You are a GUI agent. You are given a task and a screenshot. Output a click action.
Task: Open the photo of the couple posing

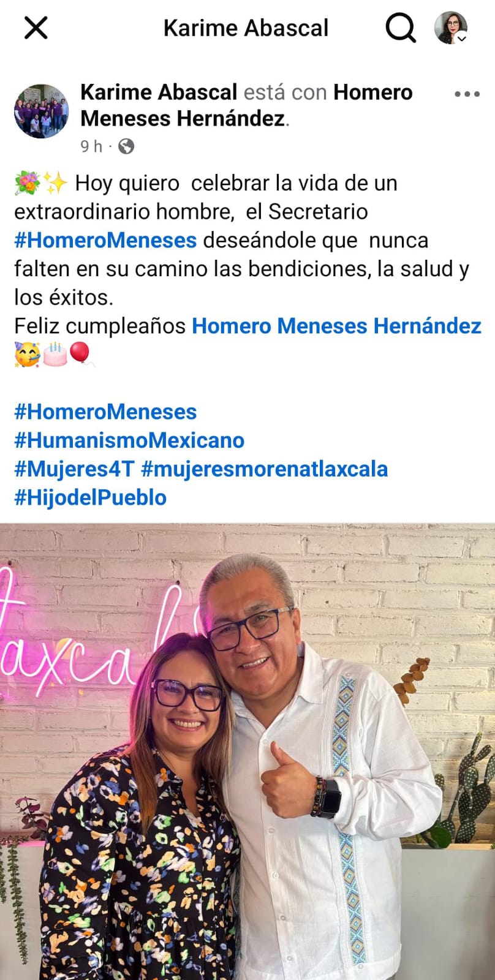(x=247, y=752)
